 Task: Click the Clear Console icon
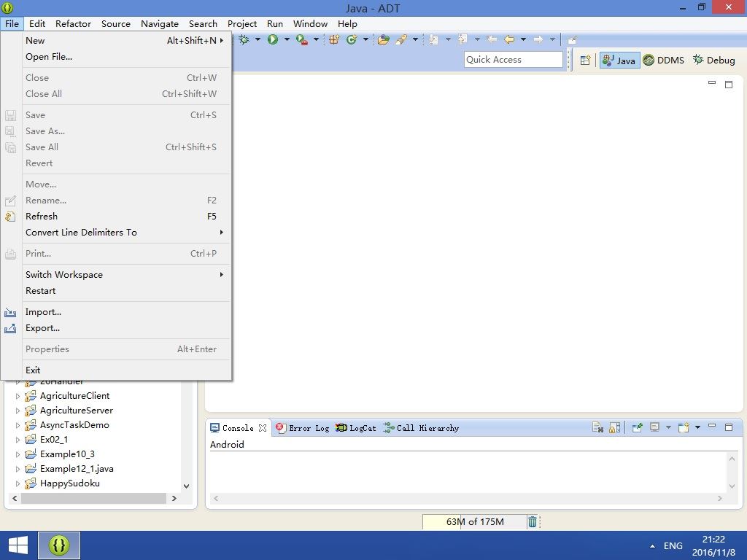pyautogui.click(x=597, y=427)
